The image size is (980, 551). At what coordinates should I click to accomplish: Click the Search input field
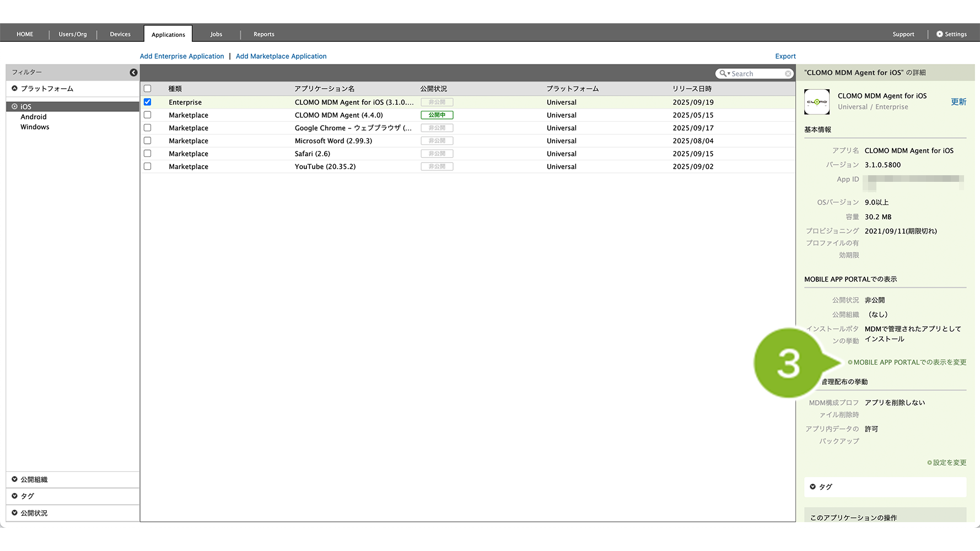[757, 74]
